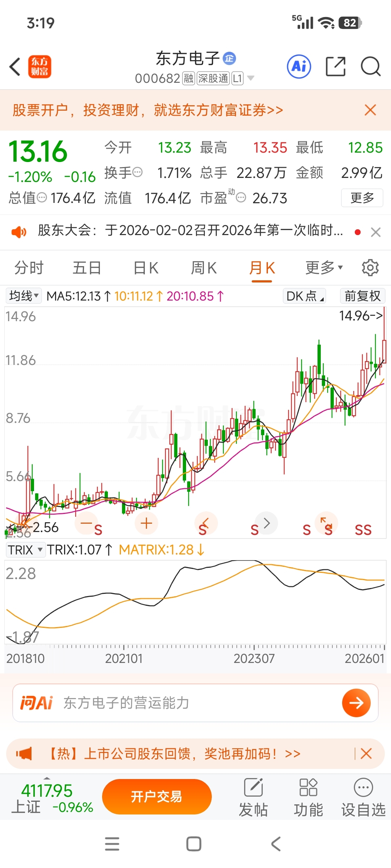Submit the Ai question arrow button
The width and height of the screenshot is (391, 868).
click(x=356, y=703)
